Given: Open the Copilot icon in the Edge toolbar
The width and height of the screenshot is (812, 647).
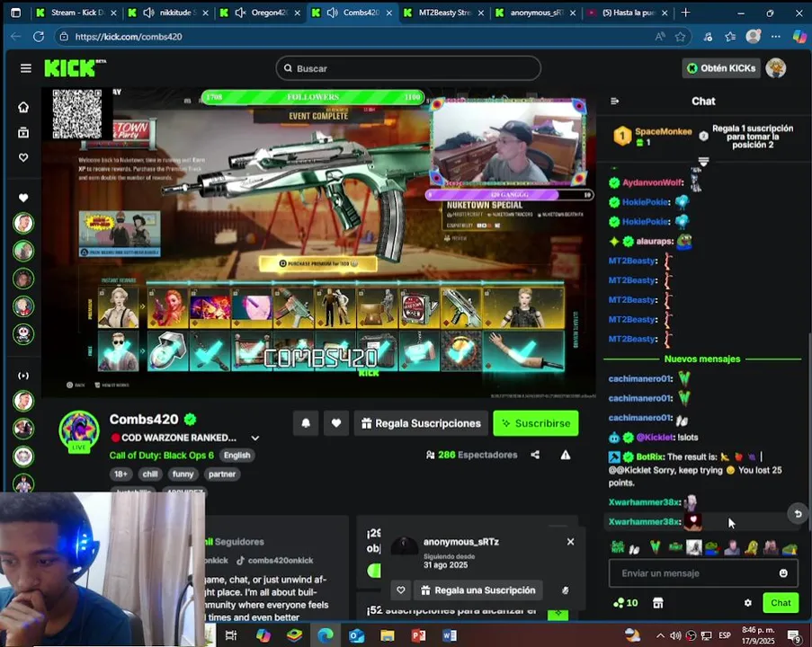Looking at the screenshot, I should pos(799,36).
